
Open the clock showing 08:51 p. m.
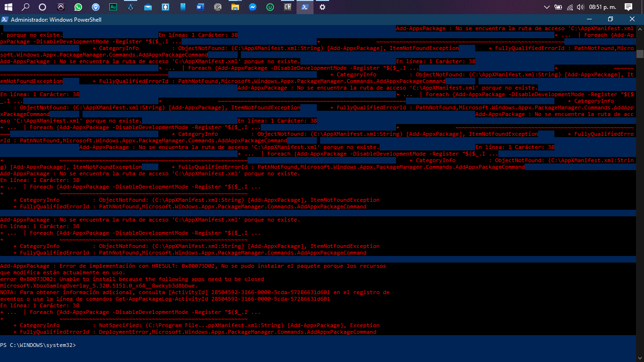pyautogui.click(x=603, y=7)
